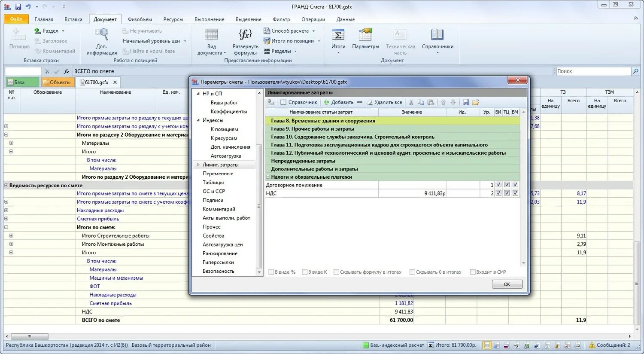Viewport: 644px width, 354px height.
Task: Switch to the Ресурсы ribbon tab
Action: [x=173, y=19]
